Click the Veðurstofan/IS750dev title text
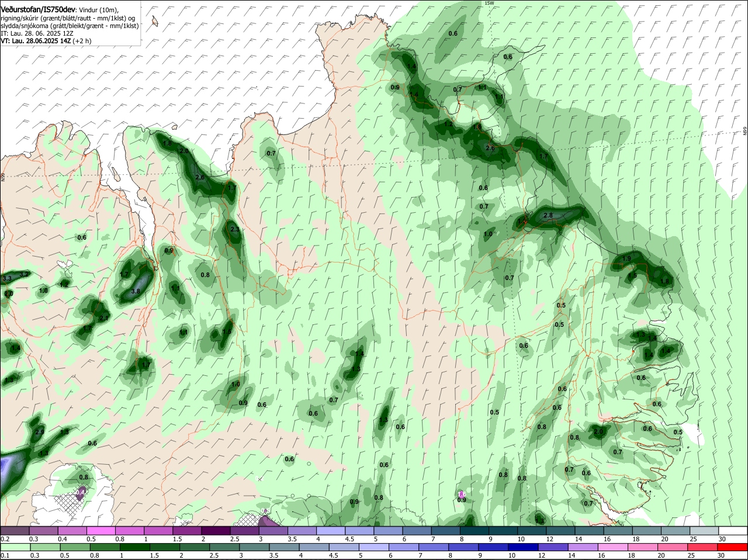Viewport: 748px width, 560px height. click(x=38, y=10)
